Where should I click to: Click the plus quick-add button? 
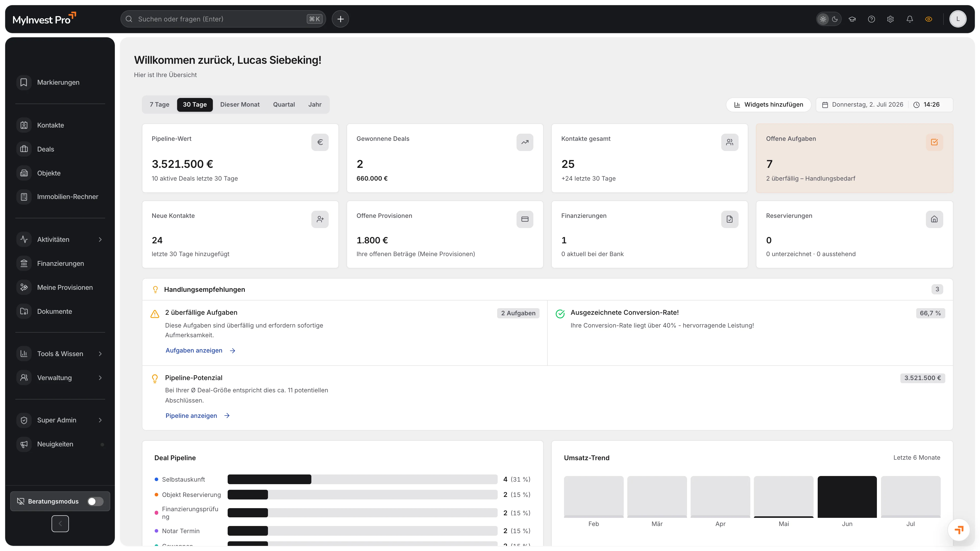pyautogui.click(x=340, y=19)
